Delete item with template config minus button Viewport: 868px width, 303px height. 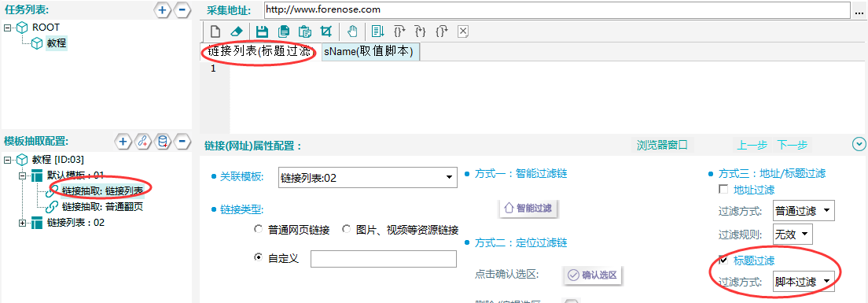tap(182, 141)
